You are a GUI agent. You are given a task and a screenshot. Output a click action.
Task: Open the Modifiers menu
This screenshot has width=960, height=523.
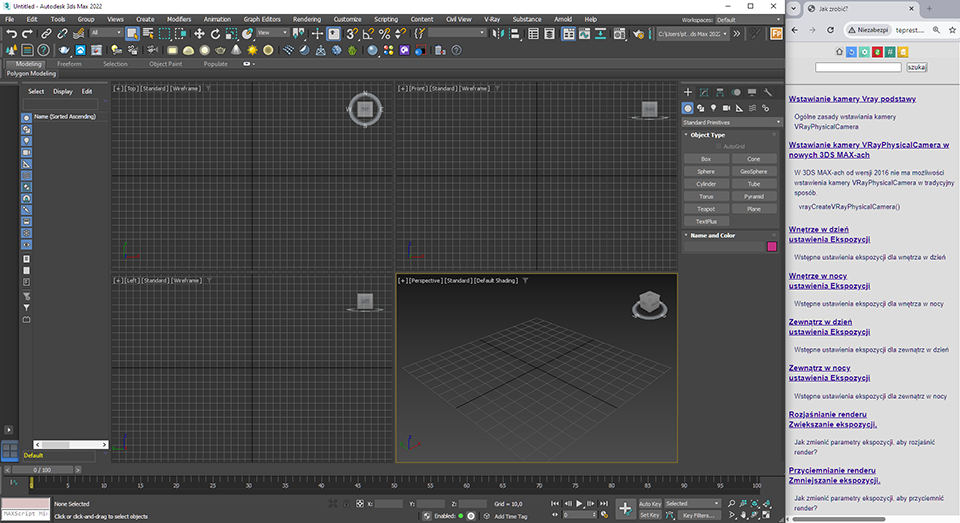click(179, 19)
